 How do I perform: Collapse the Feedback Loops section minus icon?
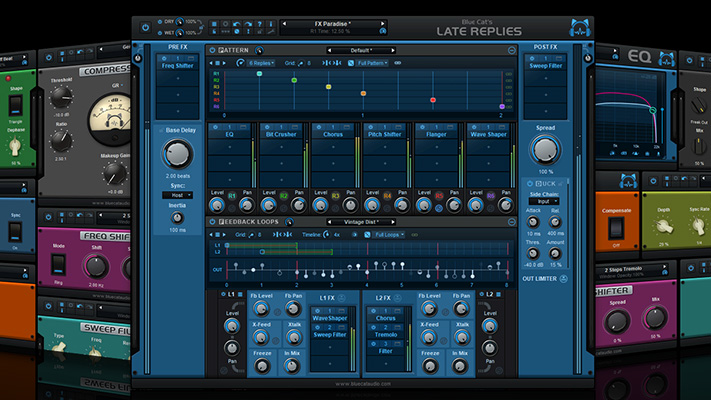(511, 221)
